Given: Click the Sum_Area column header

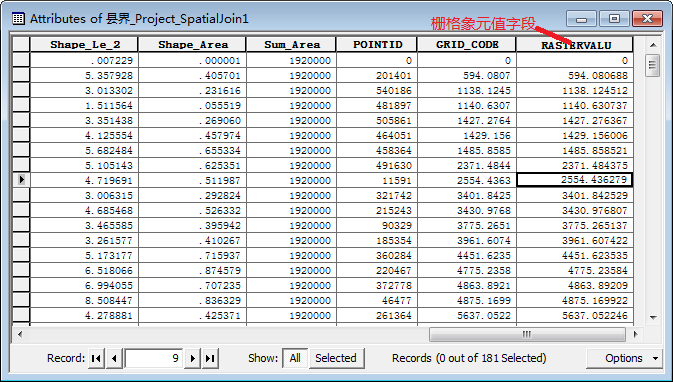Looking at the screenshot, I should (291, 45).
